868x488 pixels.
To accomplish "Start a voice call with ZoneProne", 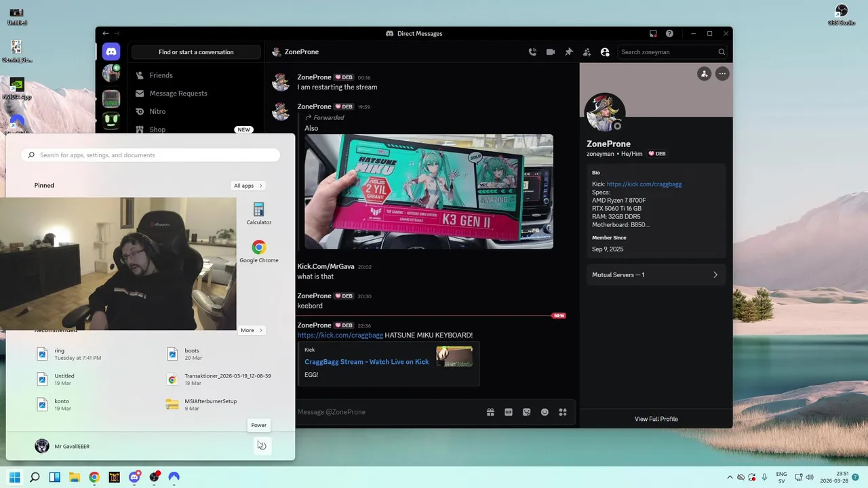I will coord(532,52).
